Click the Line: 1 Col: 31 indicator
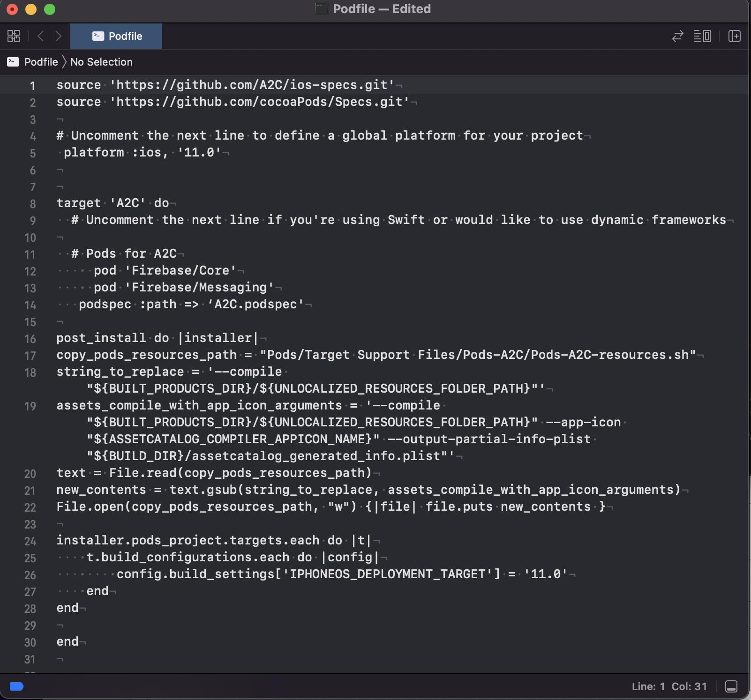 [x=669, y=686]
